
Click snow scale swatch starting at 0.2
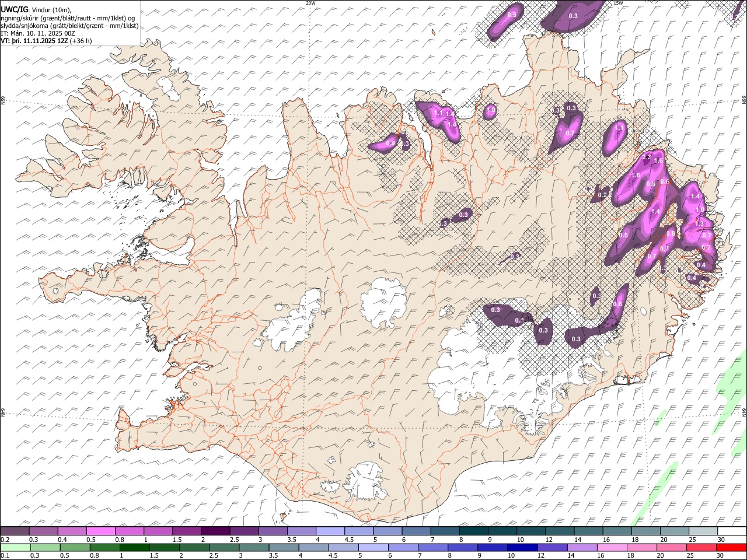[15, 531]
